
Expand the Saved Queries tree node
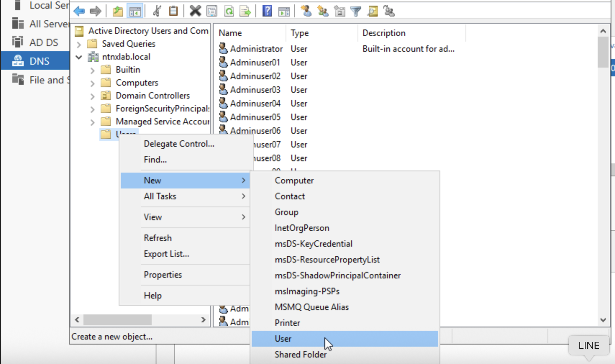click(x=79, y=44)
